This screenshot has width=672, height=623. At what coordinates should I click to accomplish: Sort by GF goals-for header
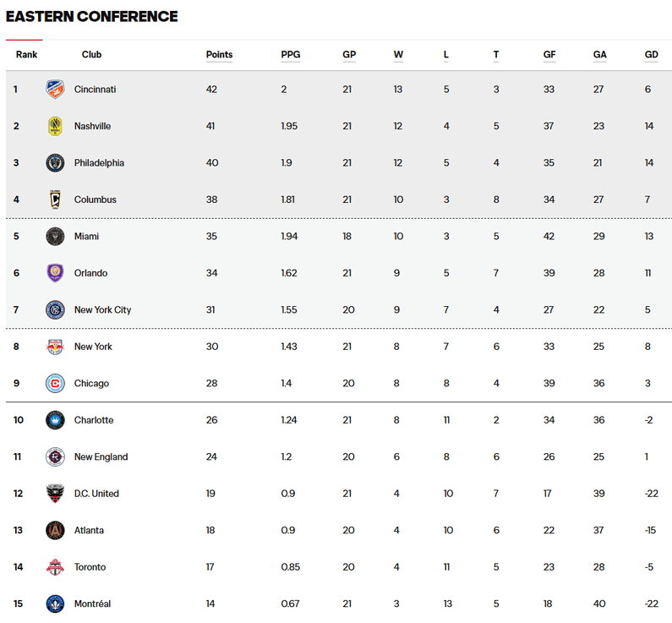[x=549, y=55]
